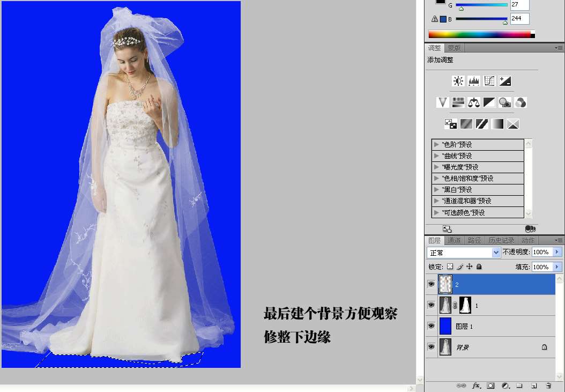Switch to the 通道 tab

454,240
